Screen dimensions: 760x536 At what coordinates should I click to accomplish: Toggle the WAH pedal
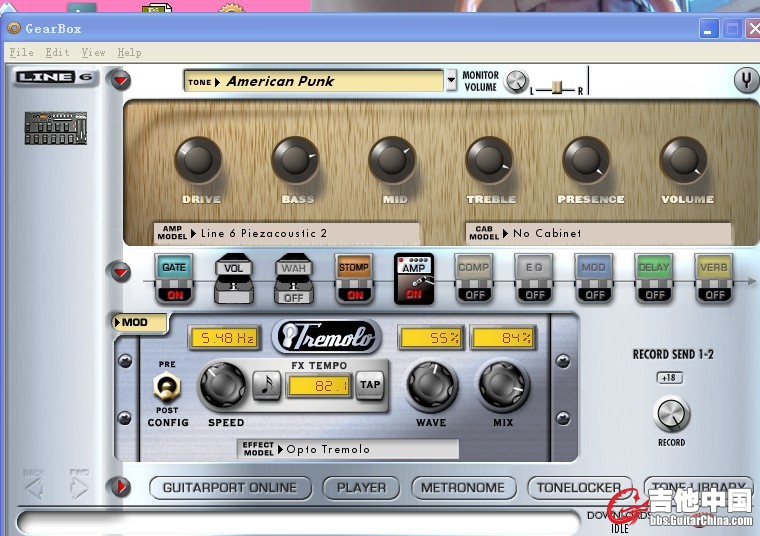294,279
